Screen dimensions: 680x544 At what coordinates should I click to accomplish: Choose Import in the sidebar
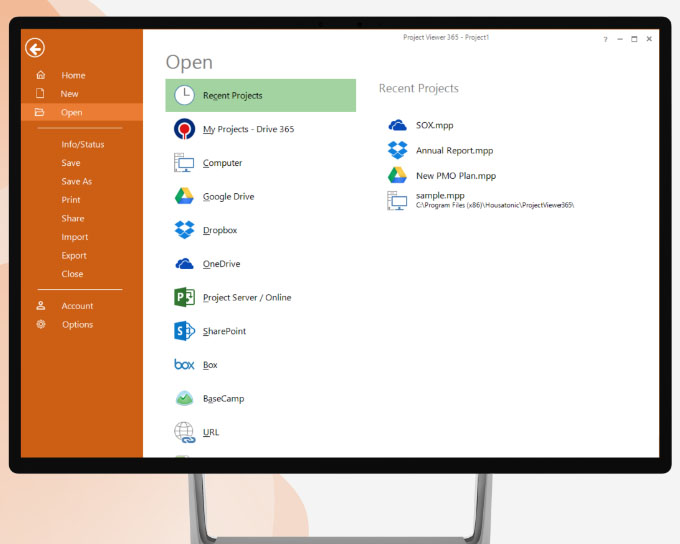pyautogui.click(x=75, y=237)
